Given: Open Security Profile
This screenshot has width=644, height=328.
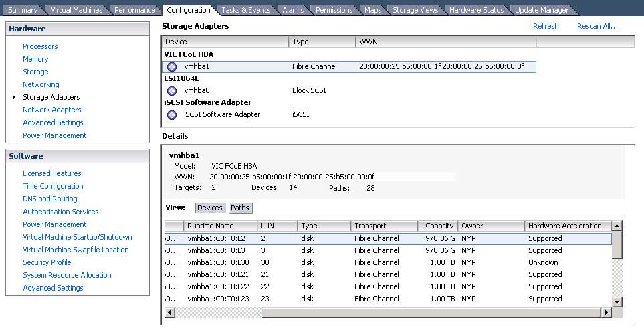Looking at the screenshot, I should click(x=47, y=262).
